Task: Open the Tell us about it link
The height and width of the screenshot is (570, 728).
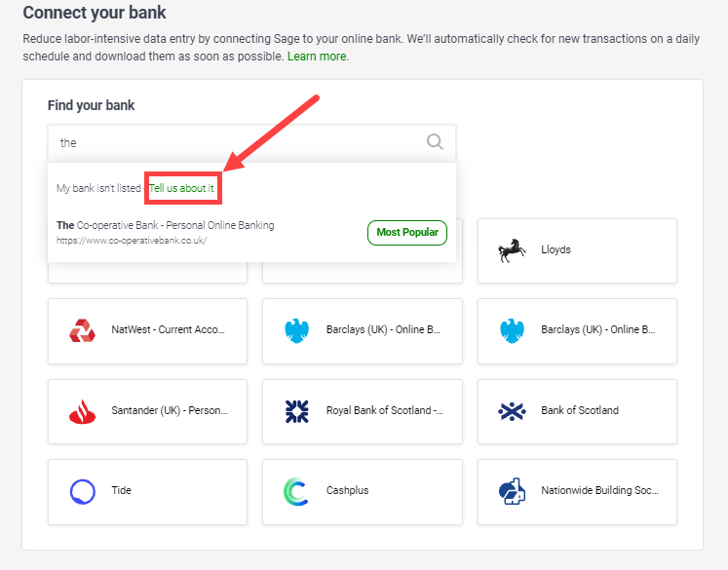Action: (x=181, y=187)
